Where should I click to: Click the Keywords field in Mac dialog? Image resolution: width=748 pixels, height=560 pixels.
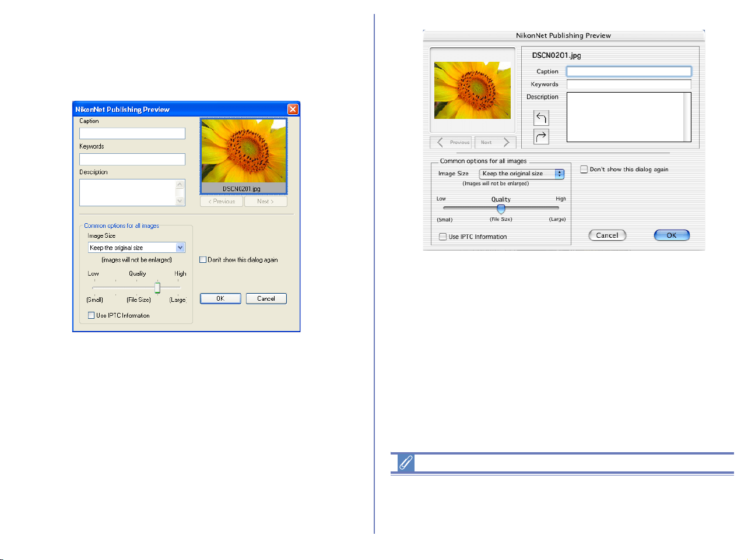(x=629, y=84)
